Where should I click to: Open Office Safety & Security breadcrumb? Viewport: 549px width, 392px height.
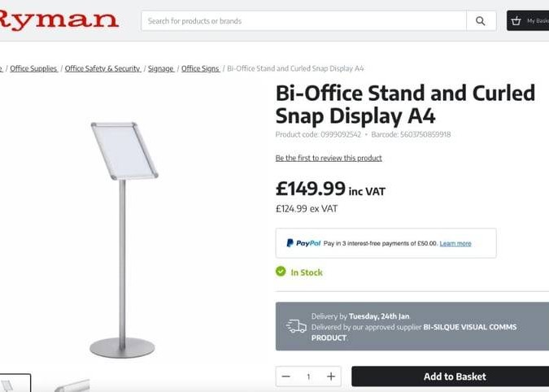[102, 68]
